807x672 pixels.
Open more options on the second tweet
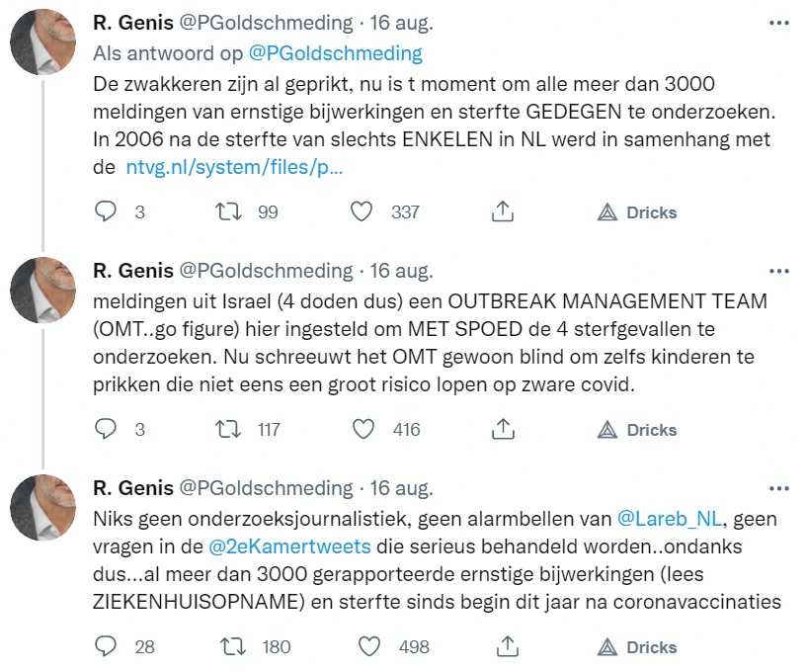[778, 272]
